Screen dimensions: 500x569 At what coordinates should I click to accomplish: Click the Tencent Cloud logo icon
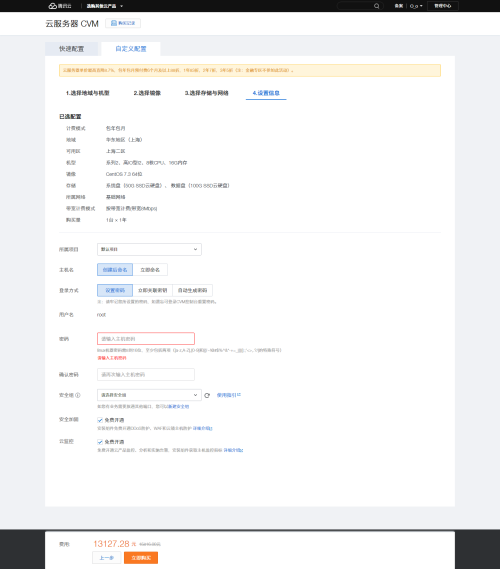click(x=53, y=6)
